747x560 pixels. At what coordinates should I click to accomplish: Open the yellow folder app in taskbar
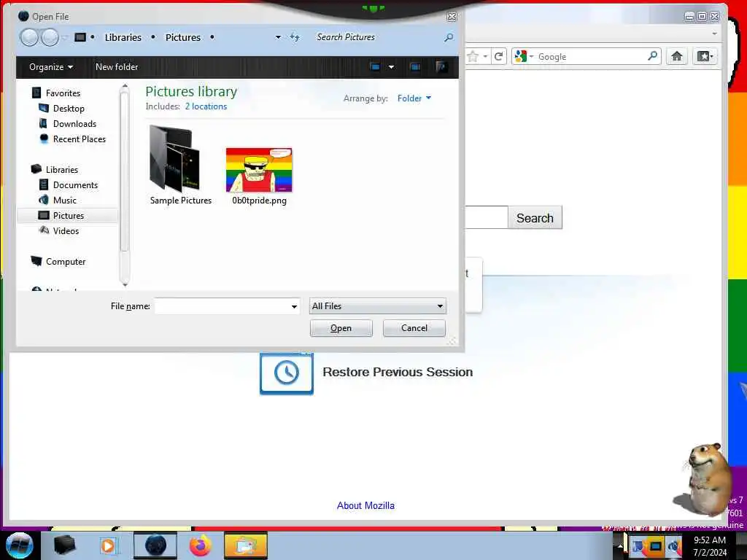(245, 545)
